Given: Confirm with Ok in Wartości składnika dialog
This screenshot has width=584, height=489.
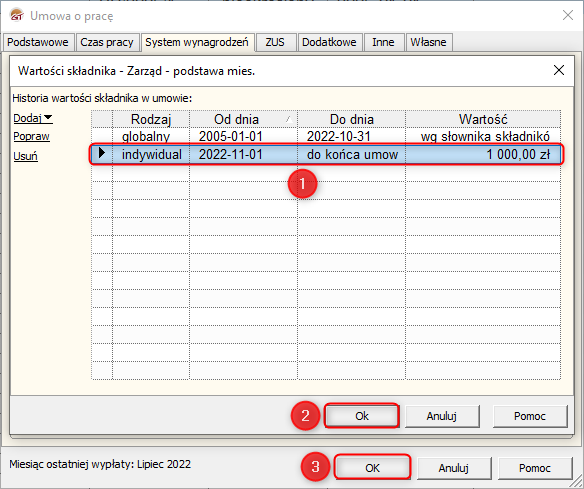Looking at the screenshot, I should (362, 416).
